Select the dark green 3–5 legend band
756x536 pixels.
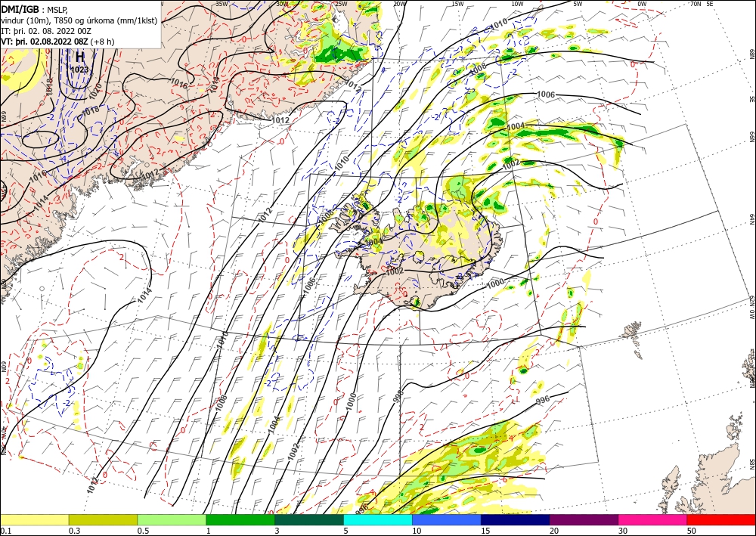coord(309,519)
